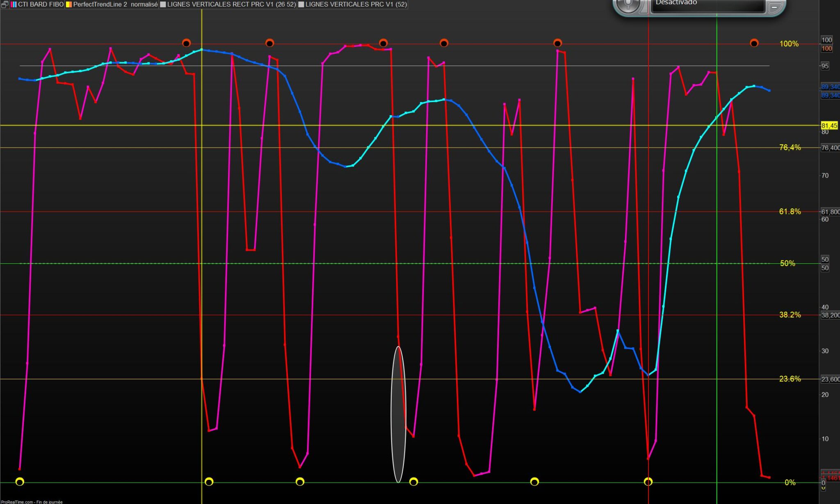This screenshot has width=840, height=504.
Task: Click the LIGNES VERTICALES RECT PRC V1 gray square
Action: point(163,5)
